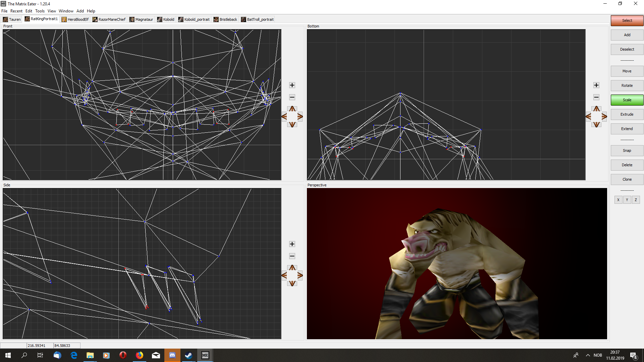Pan Side viewport down with arrow

point(292,284)
